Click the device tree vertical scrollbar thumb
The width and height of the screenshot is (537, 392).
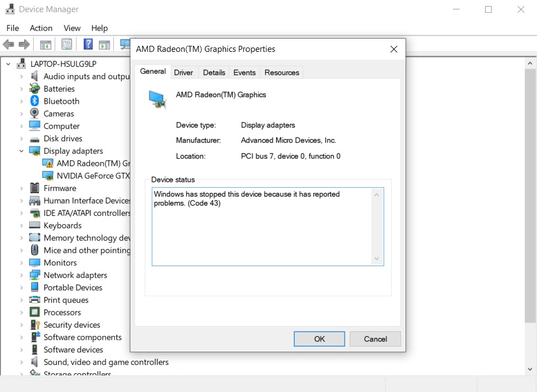[530, 196]
